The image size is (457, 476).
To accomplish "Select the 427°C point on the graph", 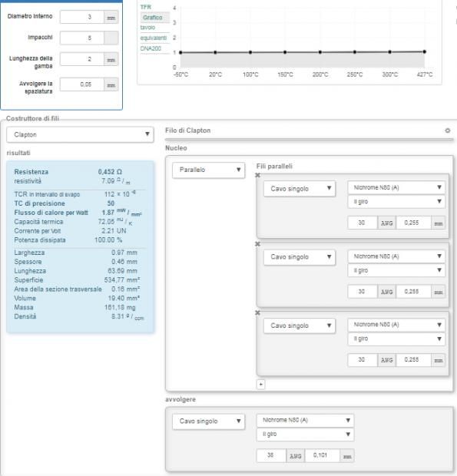I will (424, 51).
